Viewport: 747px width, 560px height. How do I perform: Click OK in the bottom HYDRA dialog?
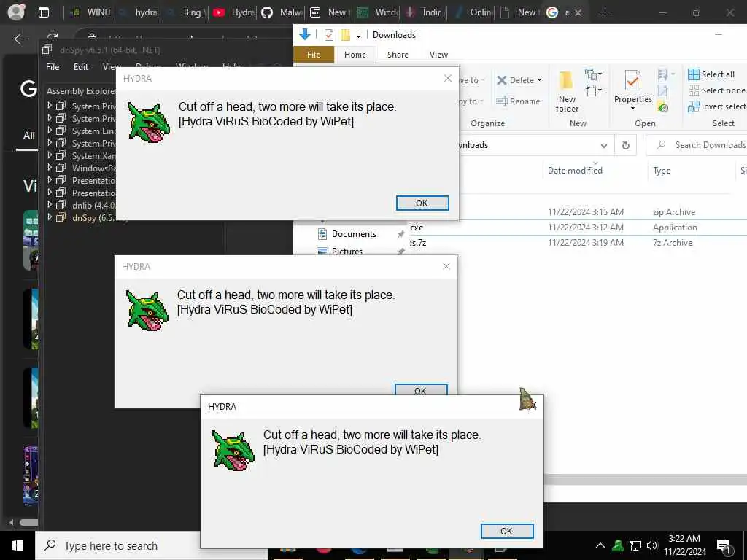pos(507,531)
